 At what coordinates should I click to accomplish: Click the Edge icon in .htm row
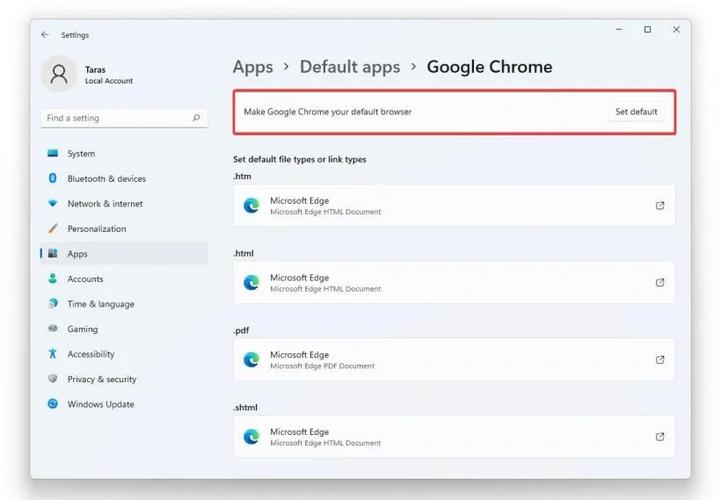[x=251, y=205]
